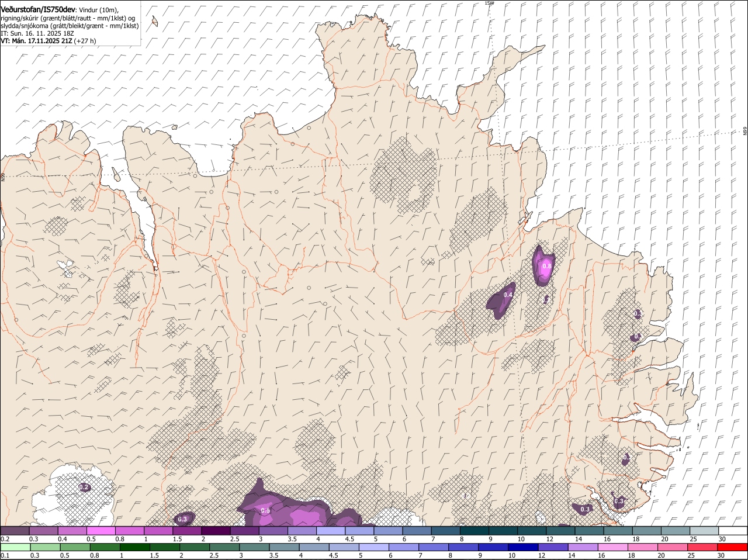The image size is (748, 560).
Task: Click the 'IT: Sun. 16. 11. 2025 18Z' line
Action: pos(37,33)
